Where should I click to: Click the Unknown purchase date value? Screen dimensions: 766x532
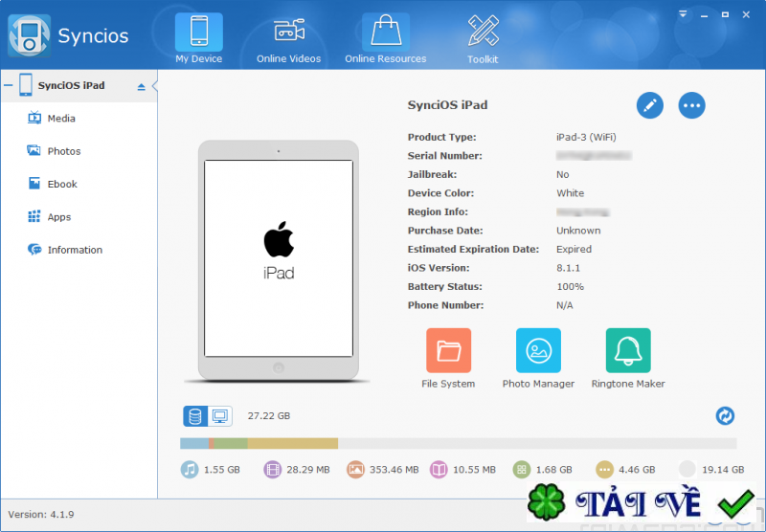click(x=578, y=231)
